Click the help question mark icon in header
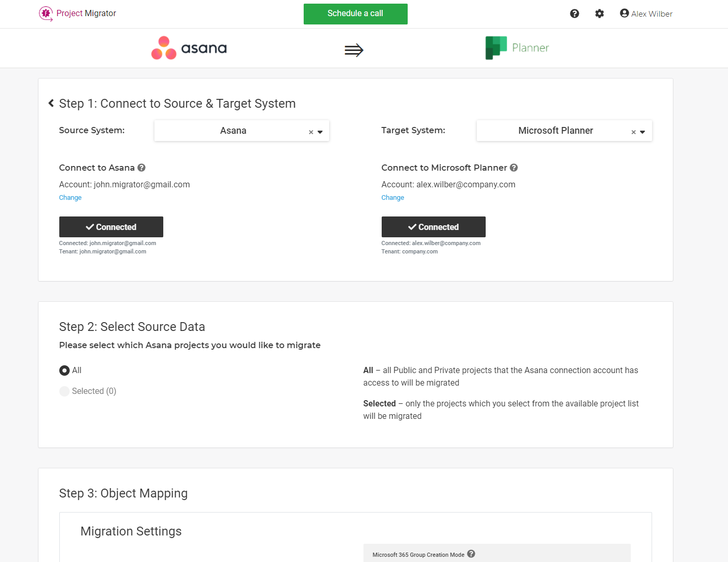The width and height of the screenshot is (728, 562). pyautogui.click(x=574, y=14)
